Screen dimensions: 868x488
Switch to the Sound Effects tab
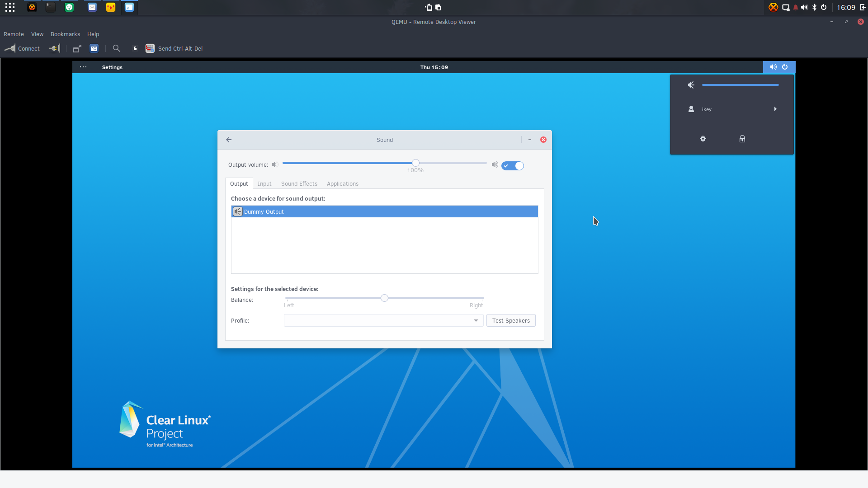click(x=299, y=183)
